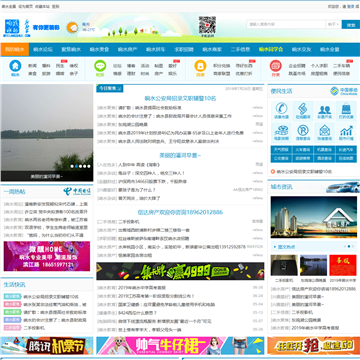Open the stock chart with arrow icon
Screen dimensions: 360x360
tap(346, 130)
